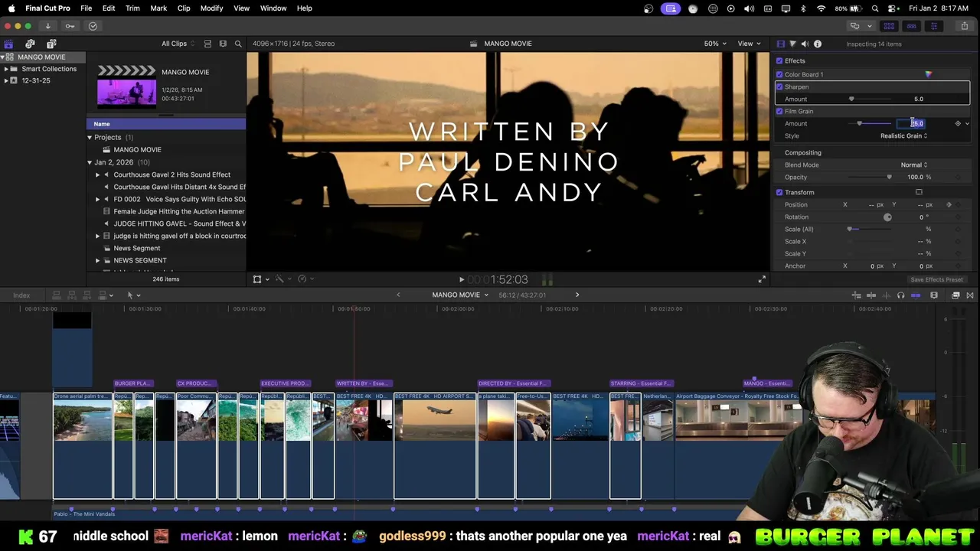Open the Modify menu

coord(211,8)
